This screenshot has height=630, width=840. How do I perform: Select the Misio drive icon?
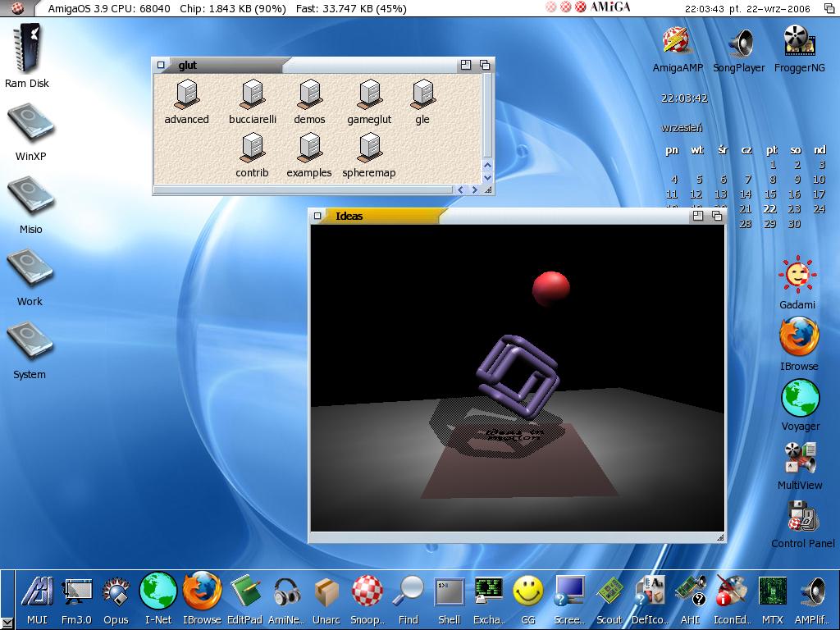[30, 196]
